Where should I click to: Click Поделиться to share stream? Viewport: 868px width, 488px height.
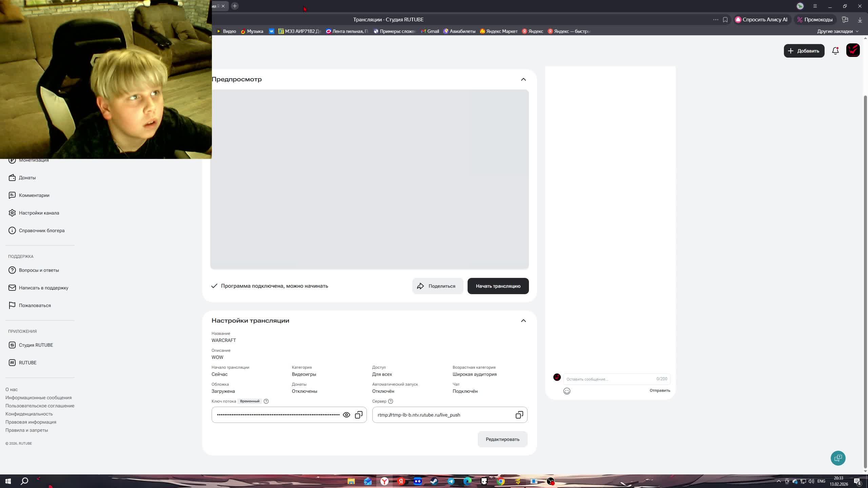click(x=437, y=286)
